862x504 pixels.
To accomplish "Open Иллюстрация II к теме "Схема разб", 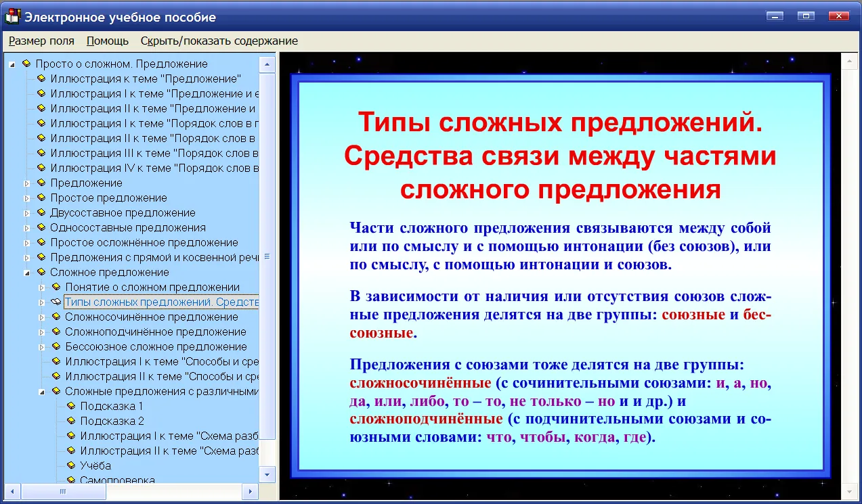I will (x=170, y=451).
